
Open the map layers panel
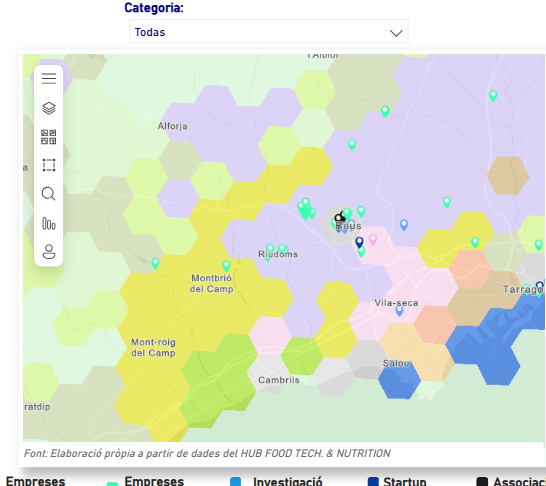pos(49,108)
